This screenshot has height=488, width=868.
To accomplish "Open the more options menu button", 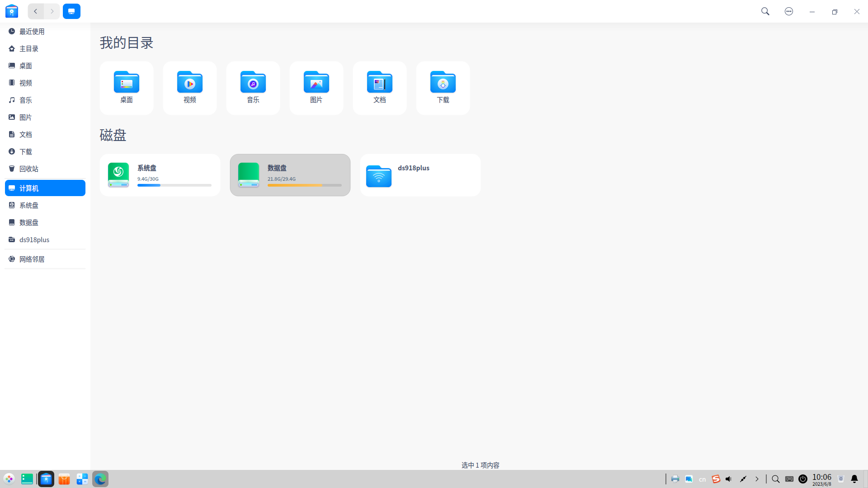I will click(x=788, y=11).
